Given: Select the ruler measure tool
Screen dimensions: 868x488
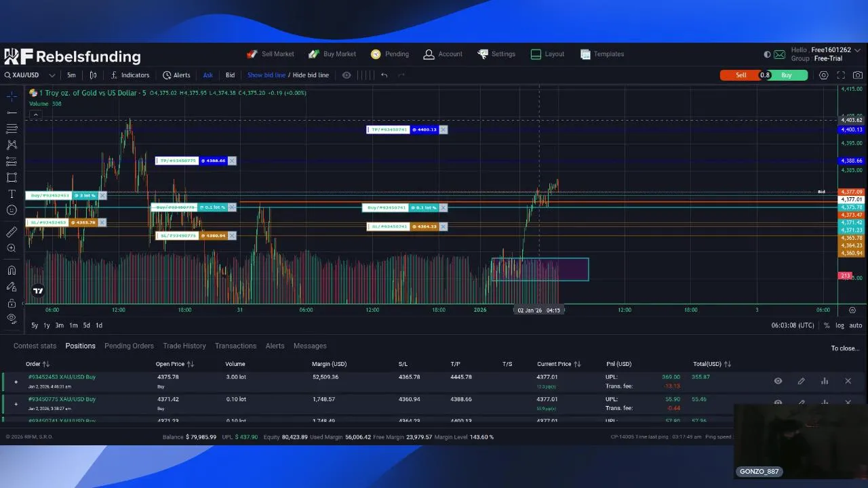Looking at the screenshot, I should [x=12, y=232].
